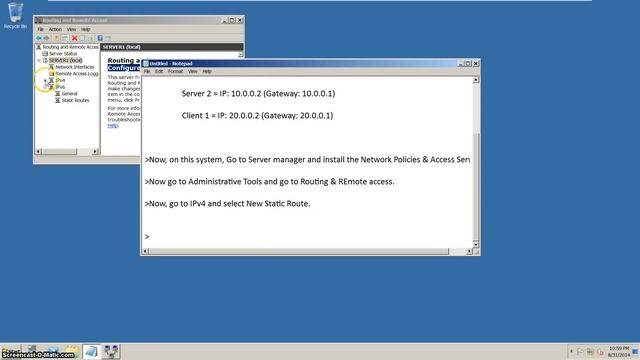
Task: Click the tree pane horizontal scrollbar thumb
Action: [59, 151]
